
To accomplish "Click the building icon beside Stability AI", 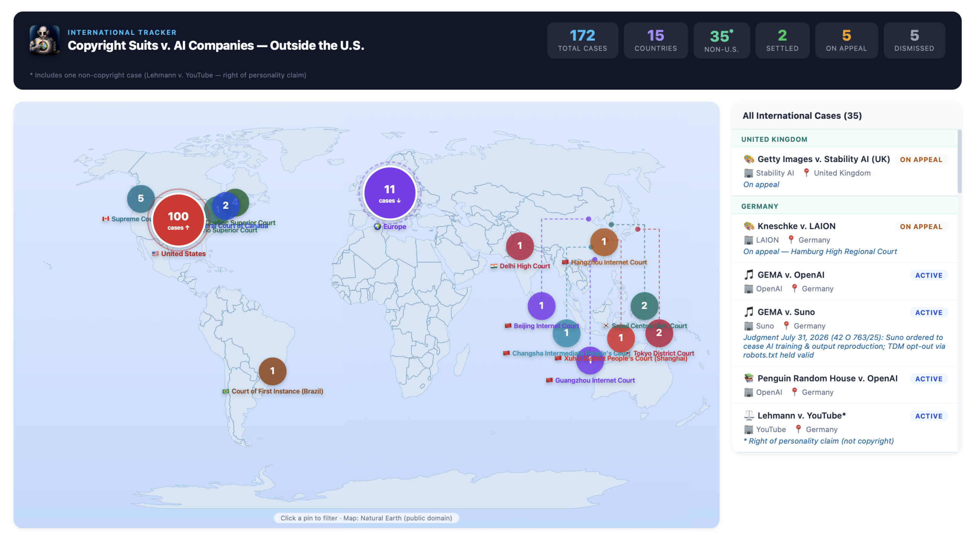I will (x=748, y=173).
